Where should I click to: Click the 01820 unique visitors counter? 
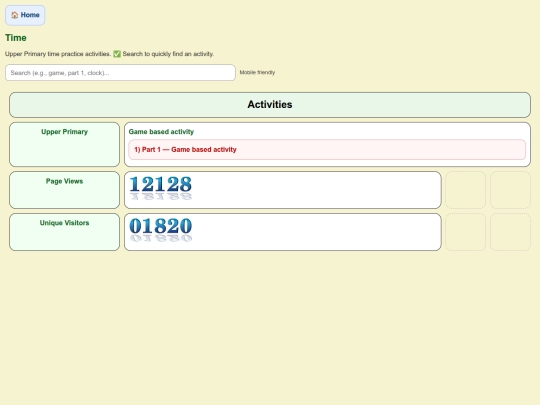tap(160, 229)
